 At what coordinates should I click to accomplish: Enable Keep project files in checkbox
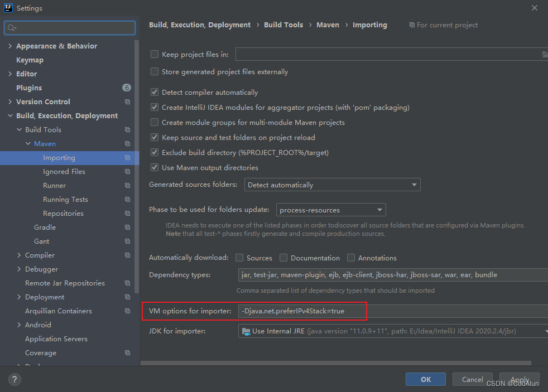point(154,54)
